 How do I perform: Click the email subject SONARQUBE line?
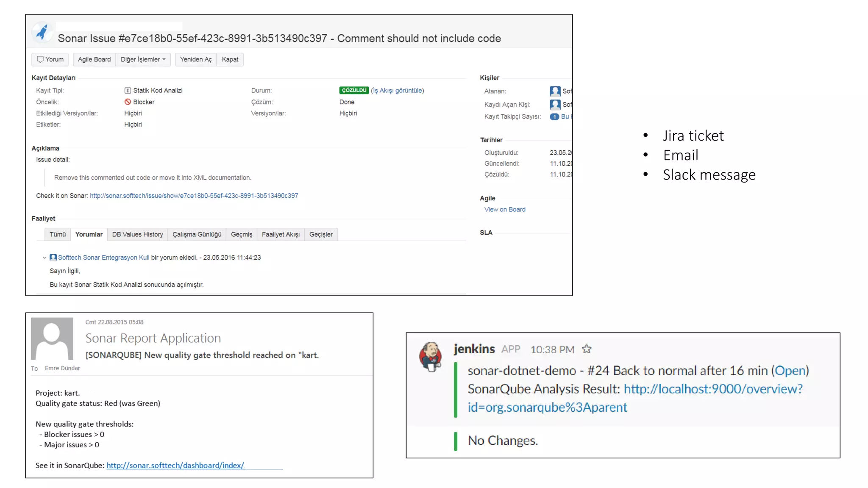coord(202,355)
